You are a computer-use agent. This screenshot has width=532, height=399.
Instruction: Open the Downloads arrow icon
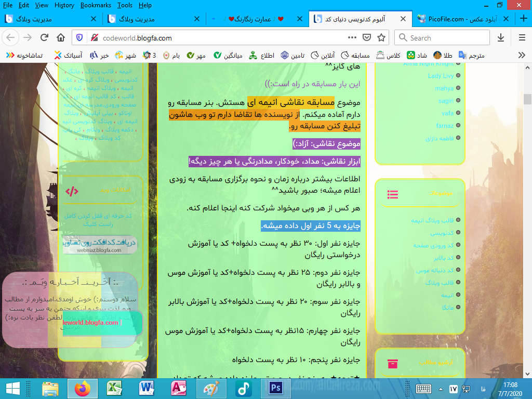501,38
